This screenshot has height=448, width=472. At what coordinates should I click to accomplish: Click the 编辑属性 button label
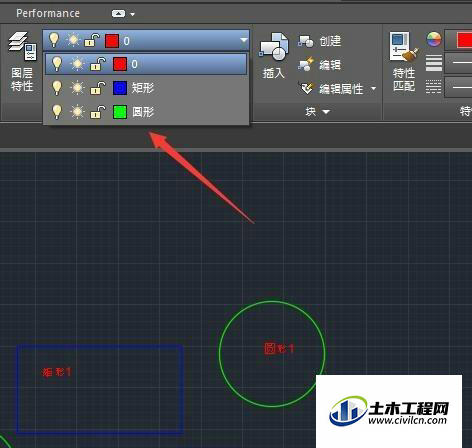(341, 89)
